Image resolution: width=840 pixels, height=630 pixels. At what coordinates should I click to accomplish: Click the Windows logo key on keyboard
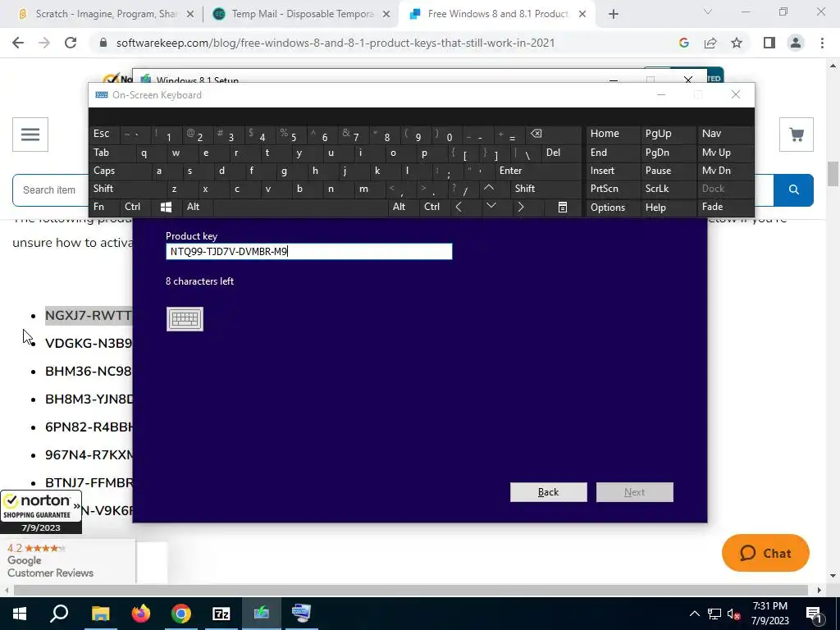point(166,207)
